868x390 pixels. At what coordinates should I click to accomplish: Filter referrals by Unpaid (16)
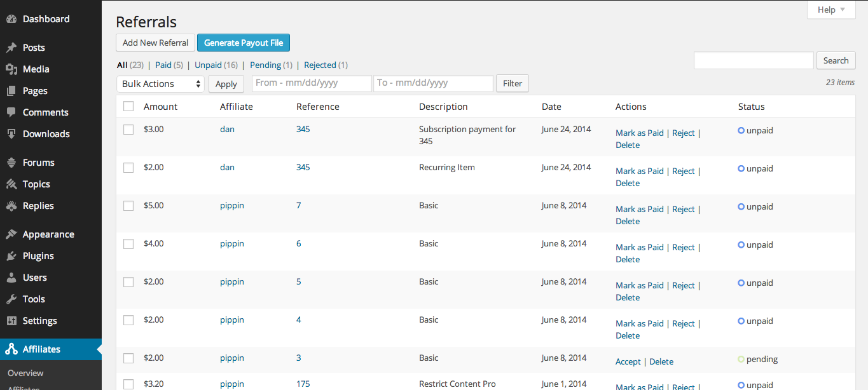(x=216, y=65)
